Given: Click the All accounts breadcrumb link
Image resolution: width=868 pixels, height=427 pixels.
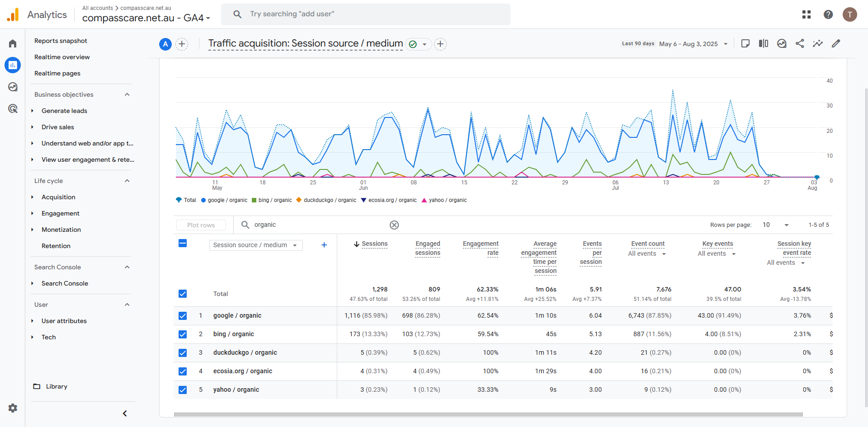Looking at the screenshot, I should pyautogui.click(x=98, y=8).
